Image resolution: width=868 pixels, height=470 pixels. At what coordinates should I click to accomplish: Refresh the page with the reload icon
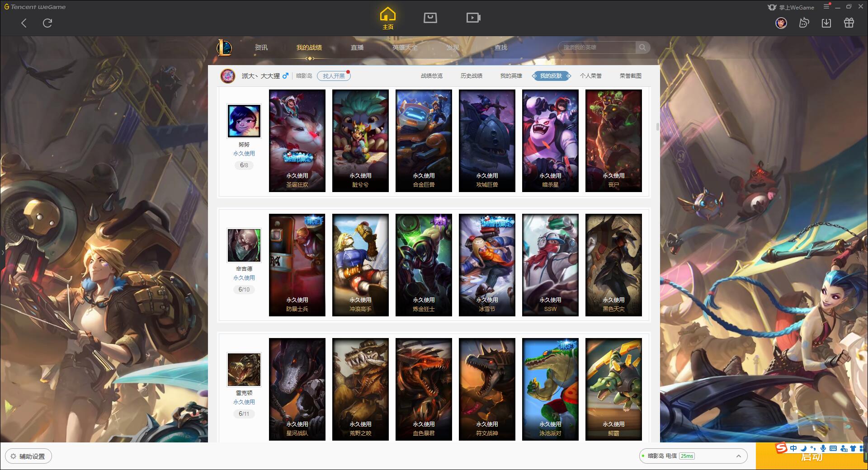coord(47,23)
